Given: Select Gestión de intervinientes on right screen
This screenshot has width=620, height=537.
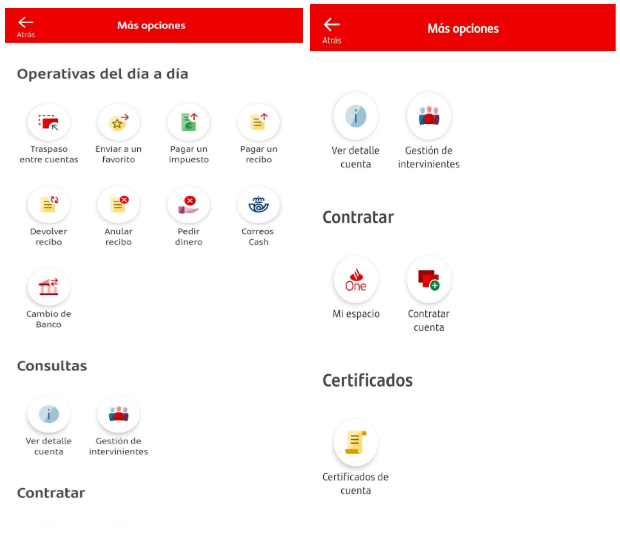Looking at the screenshot, I should coord(429,116).
